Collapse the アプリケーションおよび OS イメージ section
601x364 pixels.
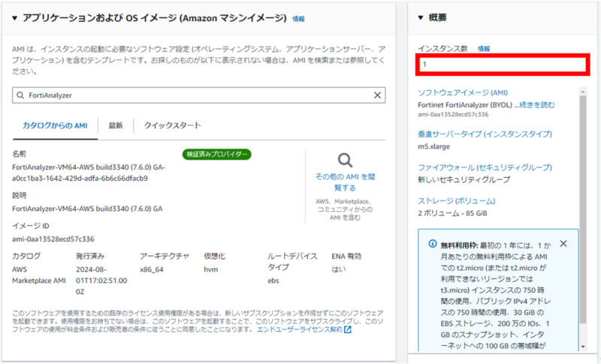14,18
